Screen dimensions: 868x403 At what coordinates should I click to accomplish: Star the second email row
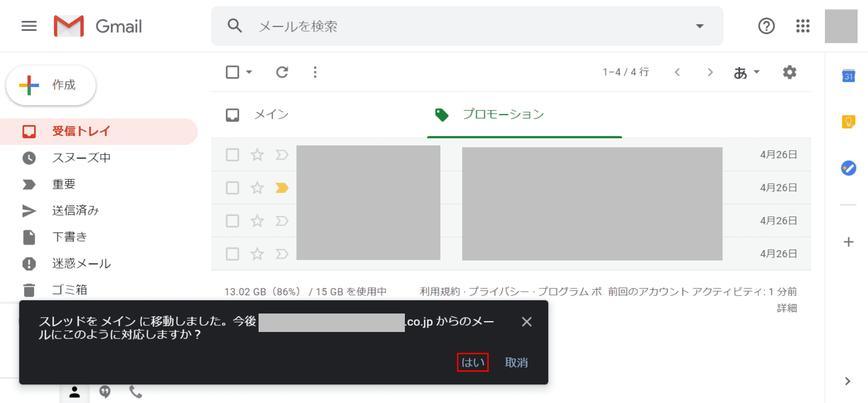click(x=257, y=188)
